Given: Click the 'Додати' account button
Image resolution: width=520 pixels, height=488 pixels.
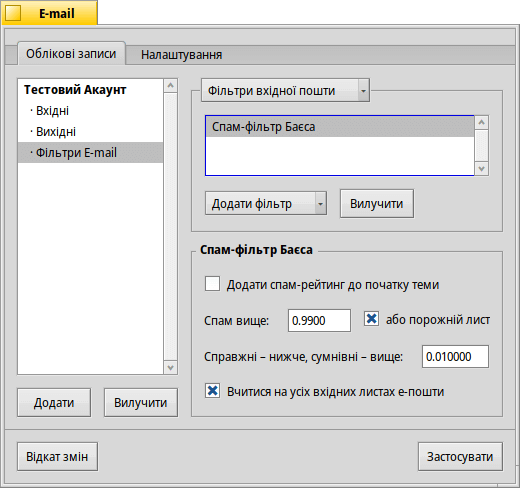Looking at the screenshot, I should click(54, 402).
